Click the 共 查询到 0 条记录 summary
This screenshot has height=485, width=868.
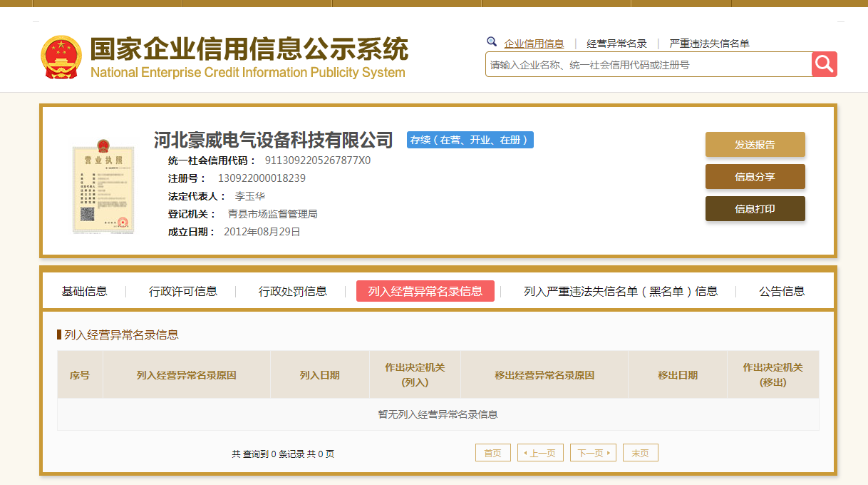283,454
